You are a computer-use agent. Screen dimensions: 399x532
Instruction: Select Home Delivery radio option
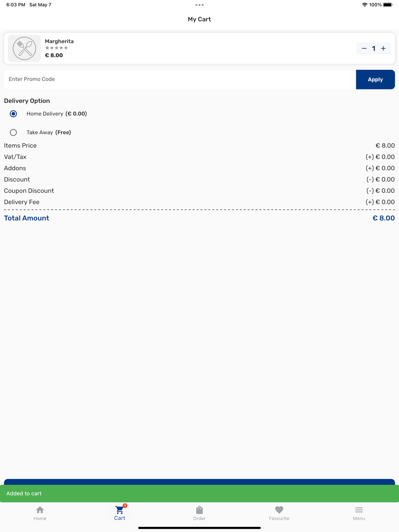point(13,114)
